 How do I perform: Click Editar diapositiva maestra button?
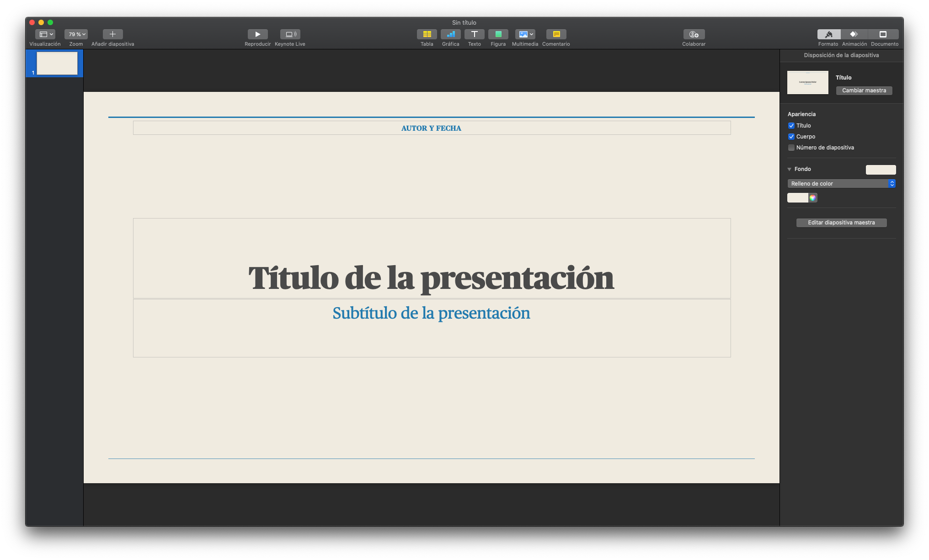841,223
